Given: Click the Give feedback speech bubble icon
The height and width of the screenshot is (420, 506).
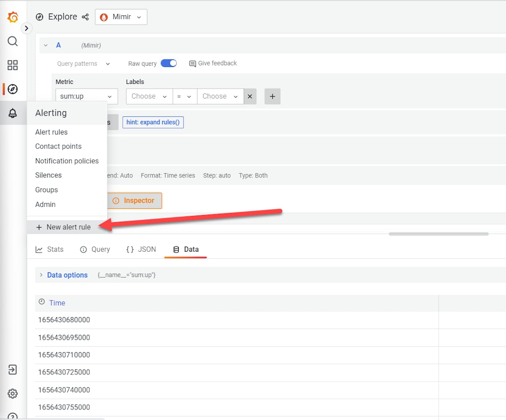Looking at the screenshot, I should tap(193, 63).
